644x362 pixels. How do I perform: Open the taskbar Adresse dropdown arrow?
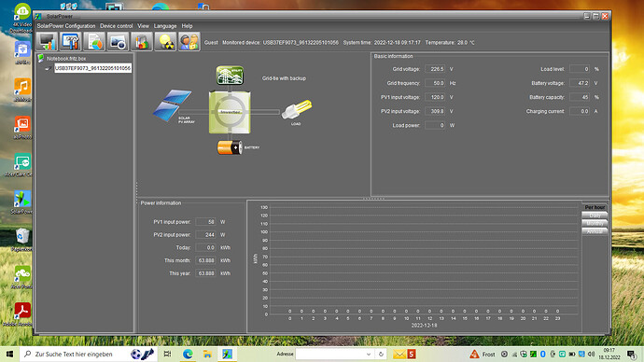pyautogui.click(x=369, y=354)
